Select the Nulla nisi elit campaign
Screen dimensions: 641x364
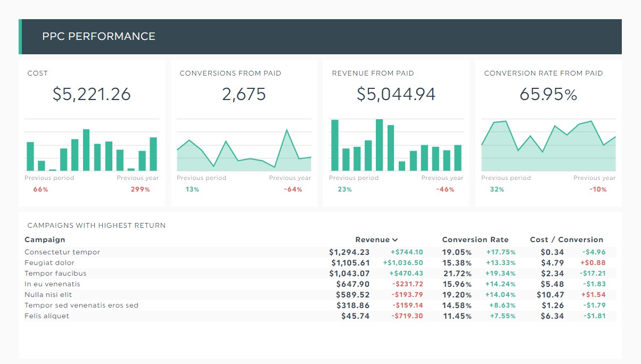(x=48, y=295)
